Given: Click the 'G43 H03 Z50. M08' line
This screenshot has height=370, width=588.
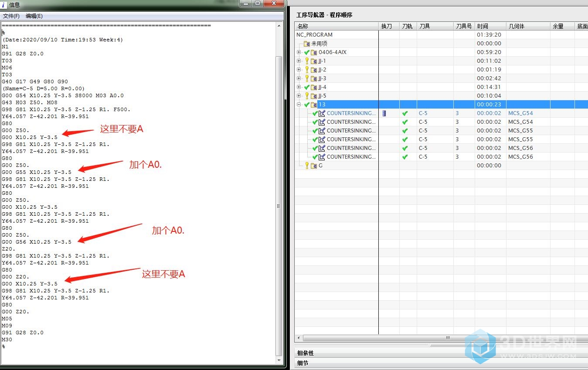Looking at the screenshot, I should tap(30, 102).
